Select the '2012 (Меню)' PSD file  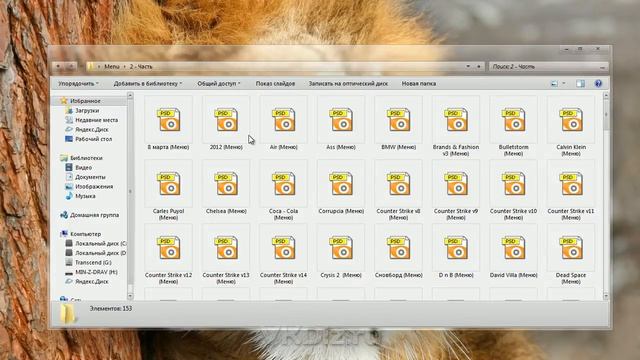226,119
